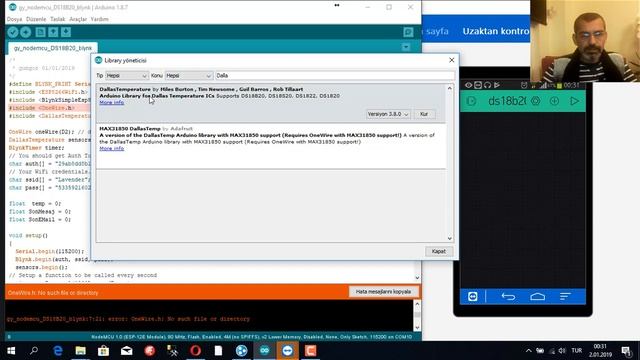Screen dimensions: 640x360
Task: Open the Düzenle menu in Arduino
Action: tap(36, 19)
